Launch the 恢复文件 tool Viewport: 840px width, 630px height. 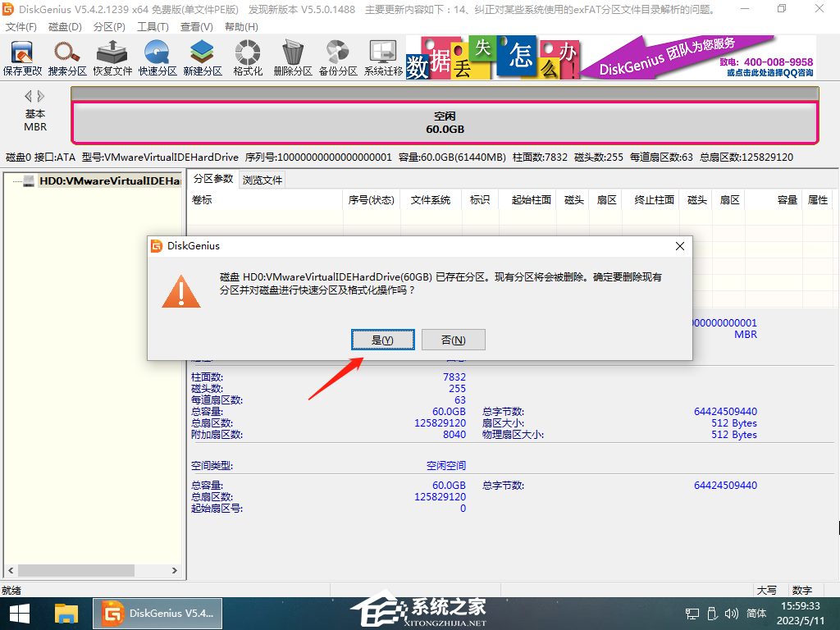point(112,58)
